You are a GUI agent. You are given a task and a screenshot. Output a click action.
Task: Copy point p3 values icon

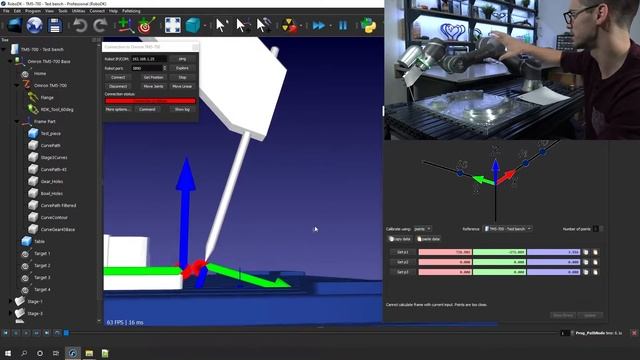586,272
